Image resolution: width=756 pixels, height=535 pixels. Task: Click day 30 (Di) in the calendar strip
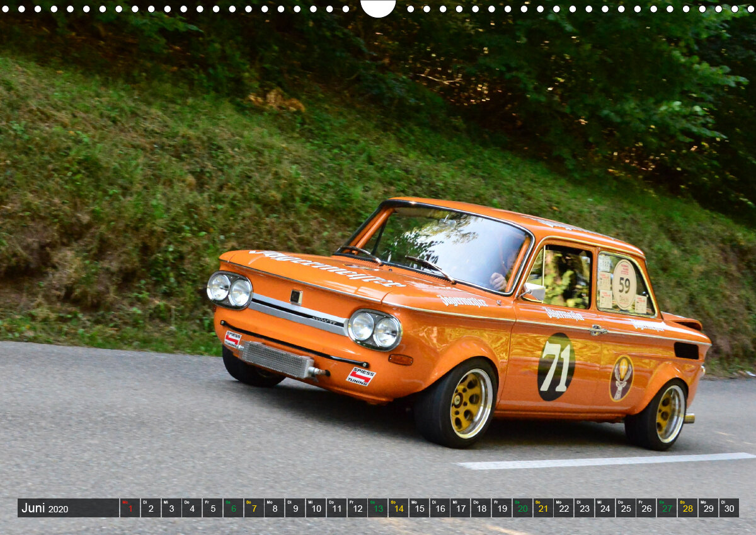click(729, 508)
